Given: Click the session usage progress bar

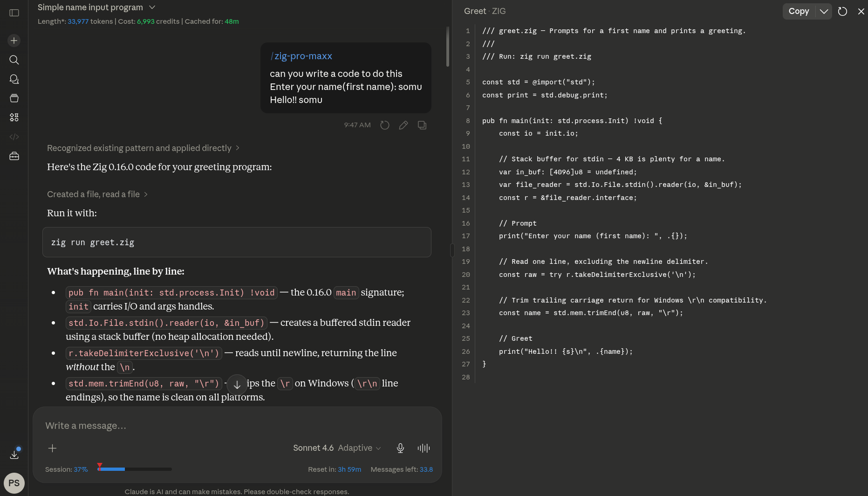Looking at the screenshot, I should (135, 469).
